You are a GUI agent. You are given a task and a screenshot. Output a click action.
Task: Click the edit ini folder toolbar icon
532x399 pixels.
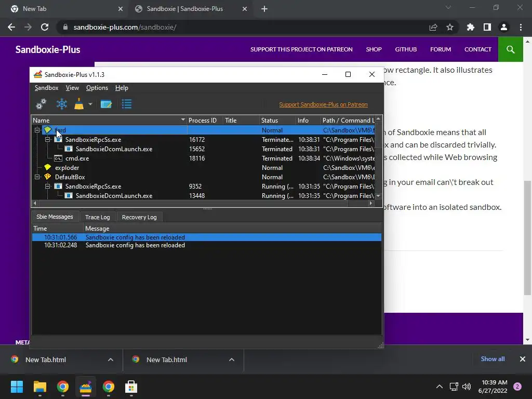106,104
